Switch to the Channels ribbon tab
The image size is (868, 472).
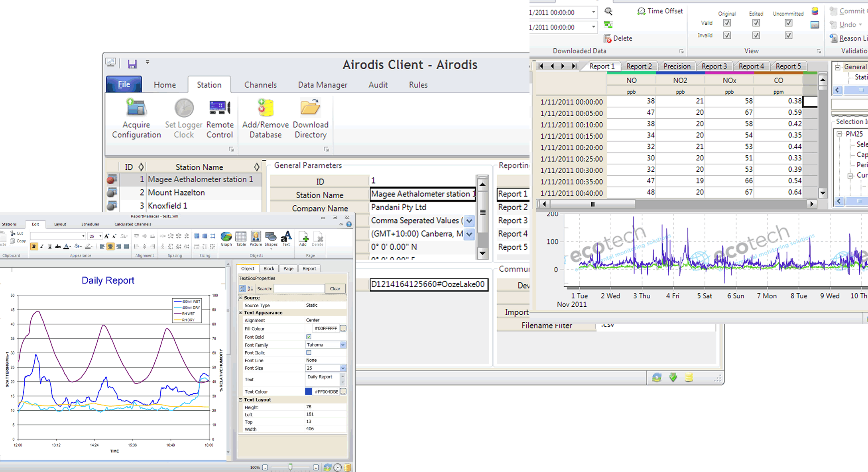tap(260, 85)
